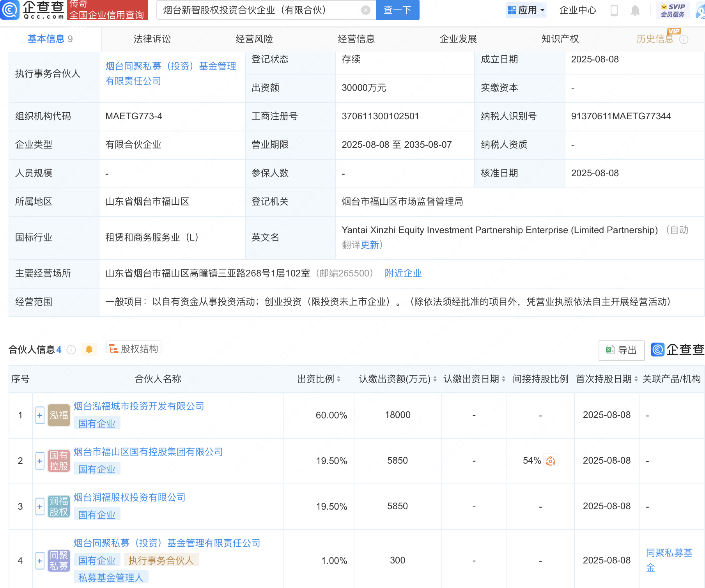This screenshot has height=588, width=705.
Task: Select 18000 subscribed amount cell
Action: (398, 415)
